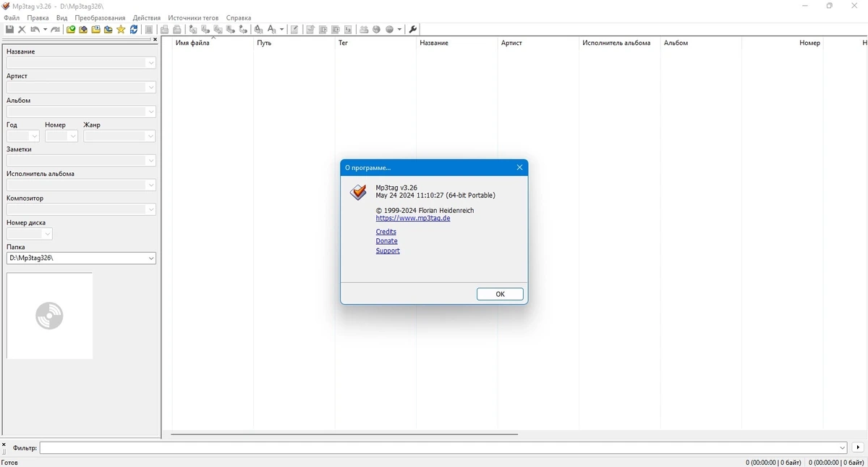
Task: Open the Правка menu
Action: tap(38, 17)
